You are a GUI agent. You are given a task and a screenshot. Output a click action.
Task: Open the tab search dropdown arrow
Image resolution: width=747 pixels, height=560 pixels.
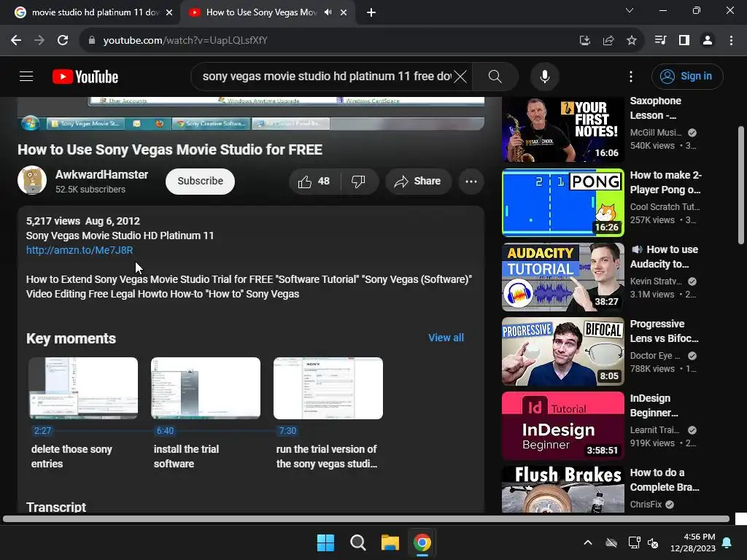(630, 10)
